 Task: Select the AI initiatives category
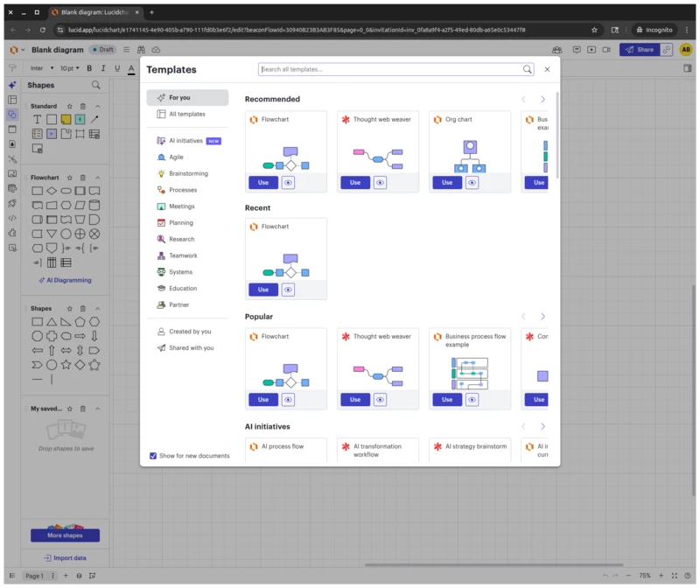pos(187,141)
